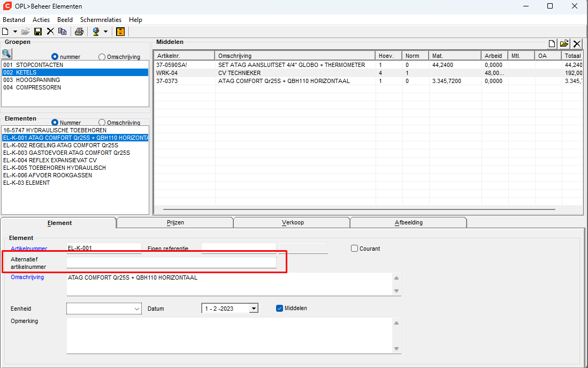Click the delete X icon in main toolbar

coord(50,32)
